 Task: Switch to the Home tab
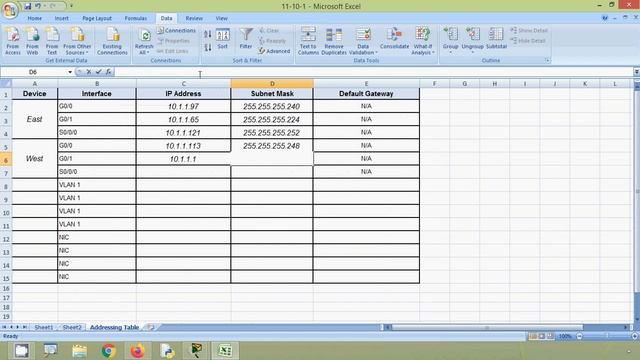tap(35, 18)
